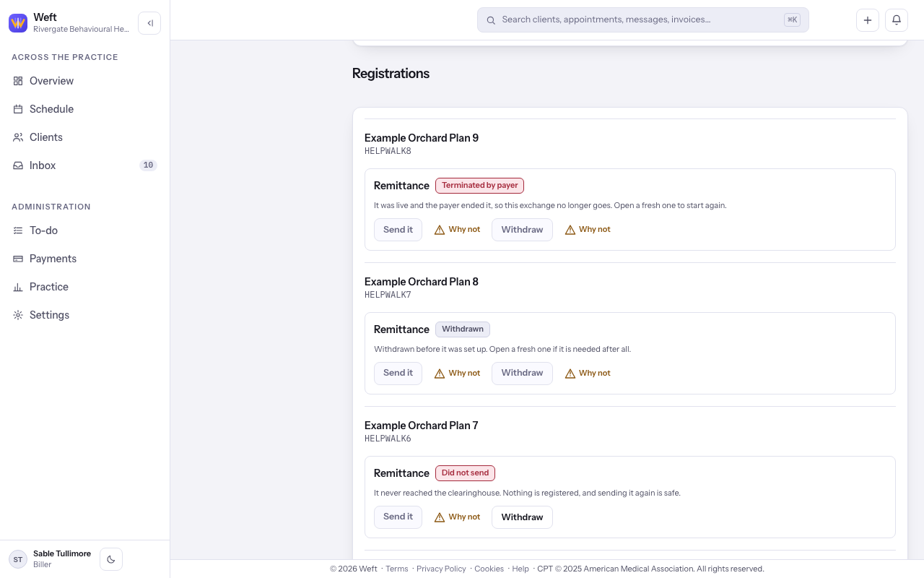
Task: Open the Cookies footer link
Action: pos(489,569)
